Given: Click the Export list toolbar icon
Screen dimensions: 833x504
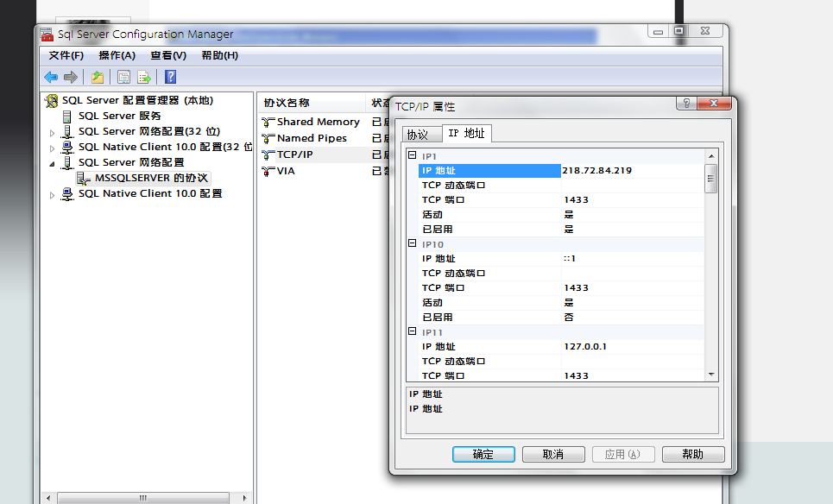Looking at the screenshot, I should (x=144, y=78).
